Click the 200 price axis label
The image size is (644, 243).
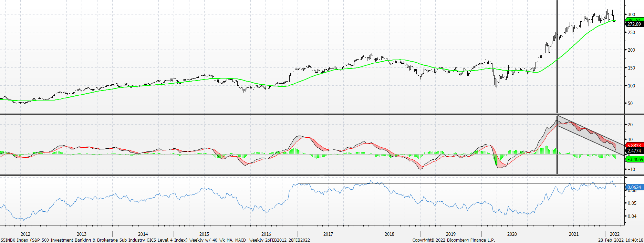tap(631, 50)
